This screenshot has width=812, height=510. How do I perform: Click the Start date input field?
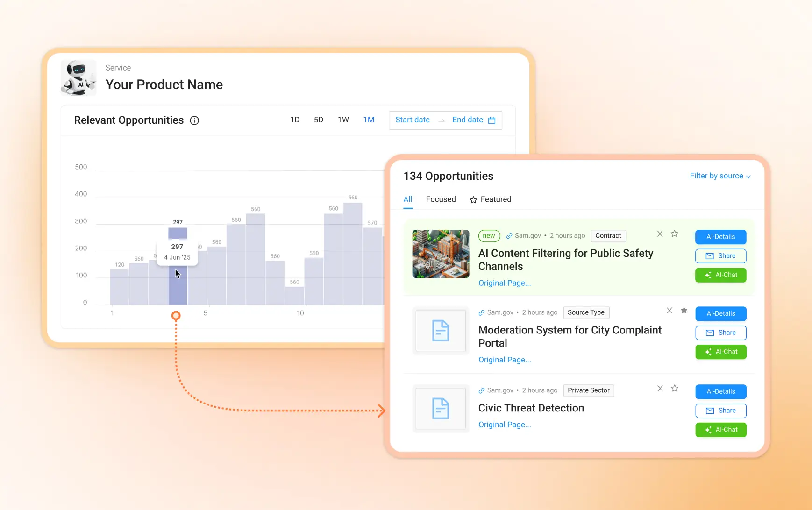coord(413,120)
